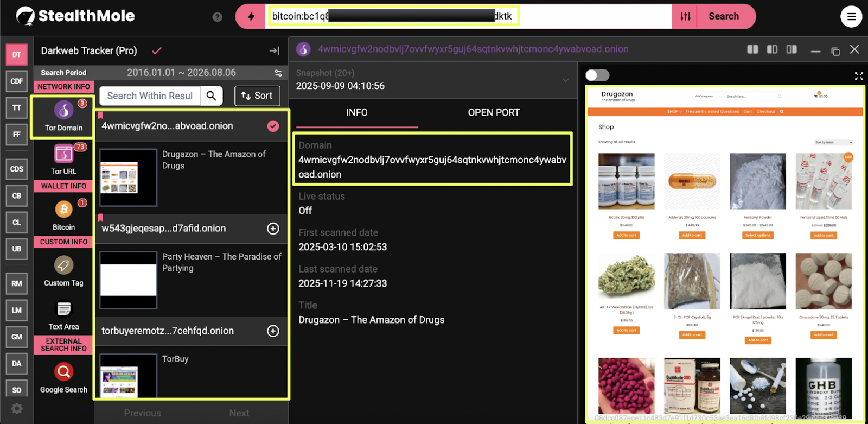Click magnifier to search within results
The image size is (868, 424).
click(x=212, y=96)
